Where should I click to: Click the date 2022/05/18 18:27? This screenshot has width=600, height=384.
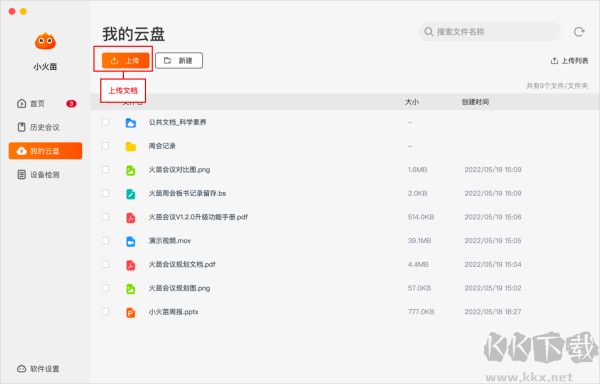tap(493, 312)
